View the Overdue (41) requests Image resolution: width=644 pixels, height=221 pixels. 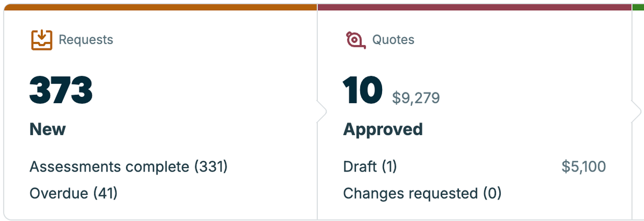point(74,193)
